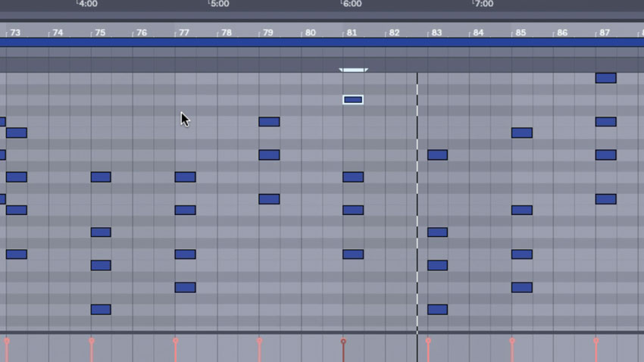Click bar 78 in the ruler
Screen dimensions: 644x362
tap(227, 33)
